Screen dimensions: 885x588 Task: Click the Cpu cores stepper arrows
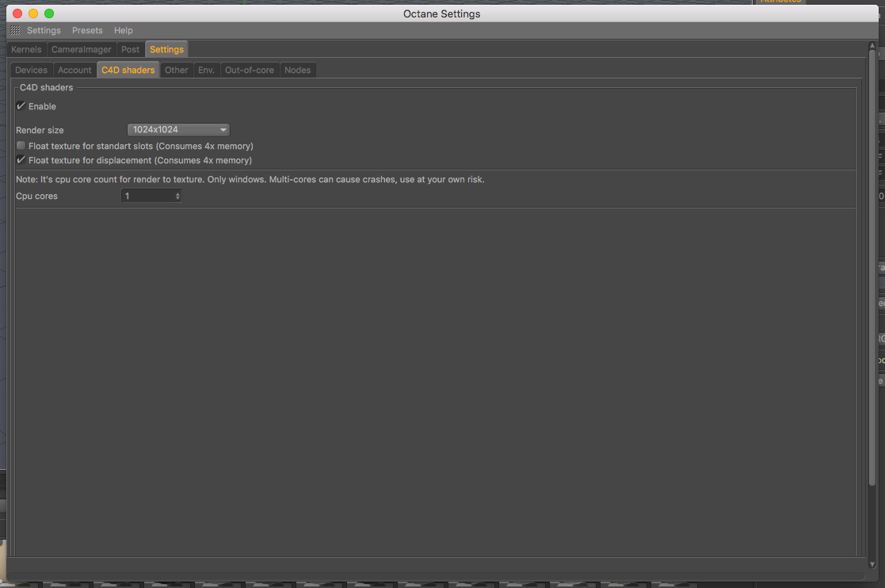(x=177, y=196)
